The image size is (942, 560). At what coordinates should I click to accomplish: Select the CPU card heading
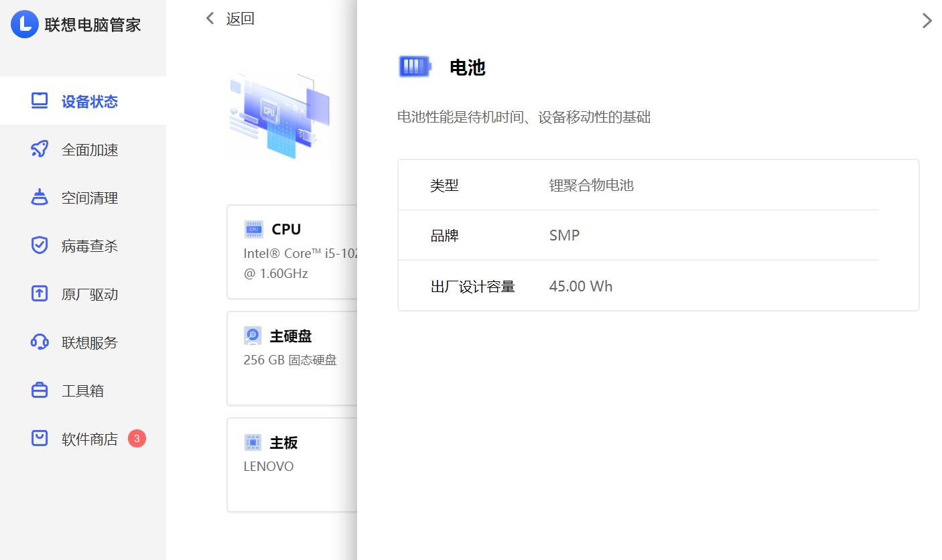[286, 229]
